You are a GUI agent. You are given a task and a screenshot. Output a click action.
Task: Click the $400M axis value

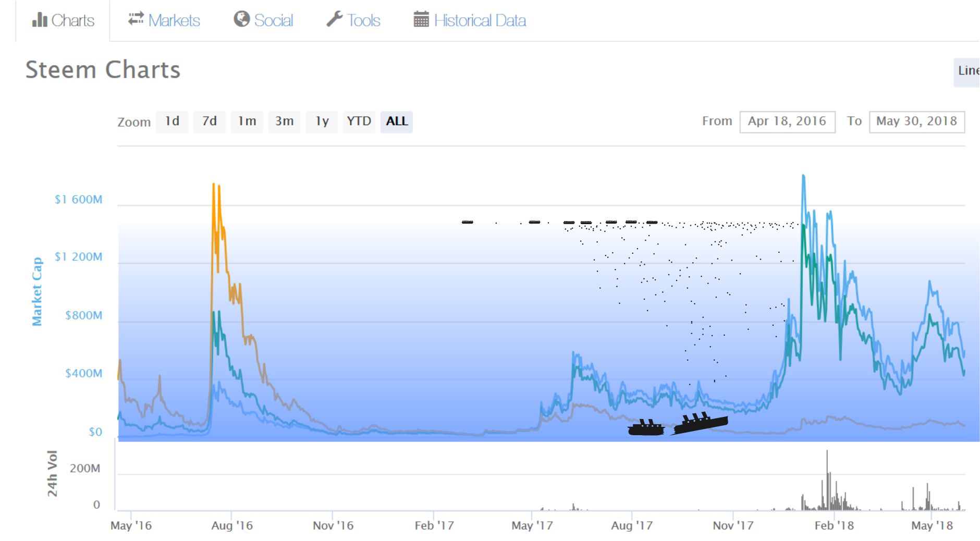84,373
